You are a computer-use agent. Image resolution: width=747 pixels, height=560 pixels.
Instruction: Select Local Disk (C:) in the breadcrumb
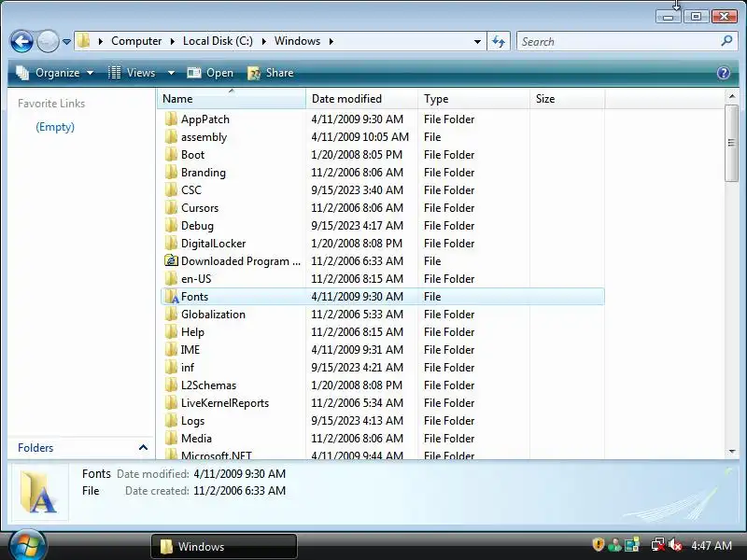click(x=218, y=41)
